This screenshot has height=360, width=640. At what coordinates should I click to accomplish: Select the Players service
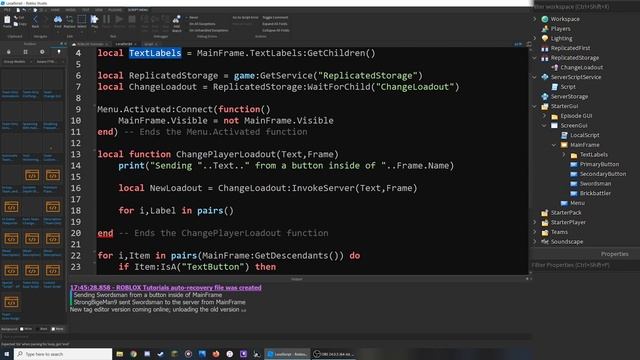[x=560, y=29]
